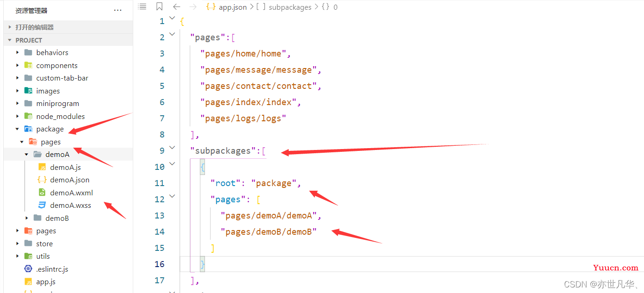
Task: Select subpackages in the breadcrumb
Action: (x=290, y=7)
